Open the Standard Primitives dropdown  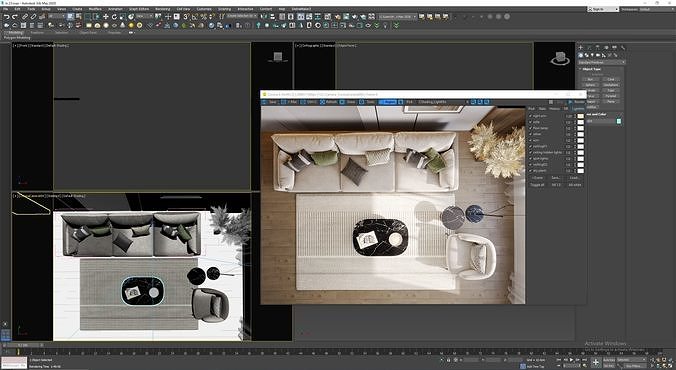(602, 63)
